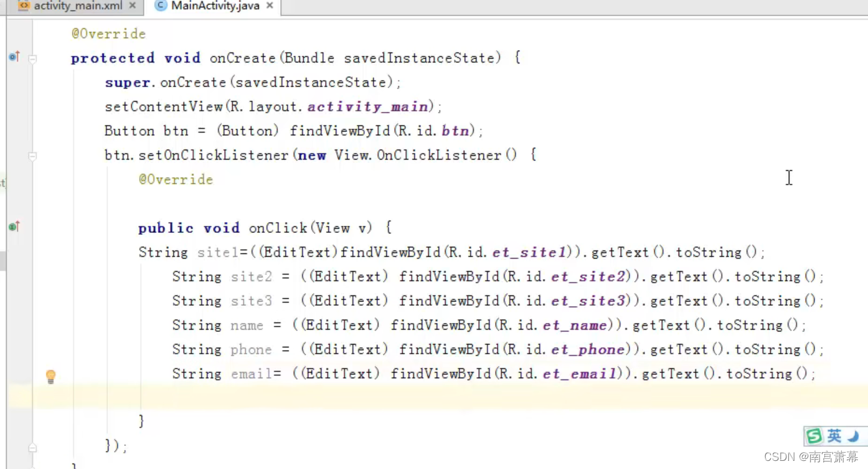Image resolution: width=868 pixels, height=469 pixels.
Task: Click the 'Button btn' declaration
Action: (x=146, y=131)
